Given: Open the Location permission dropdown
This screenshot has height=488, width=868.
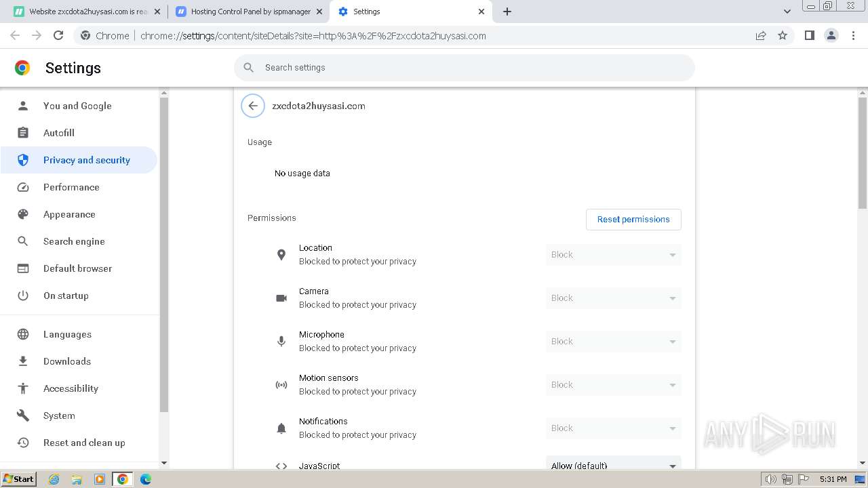Looking at the screenshot, I should 614,255.
